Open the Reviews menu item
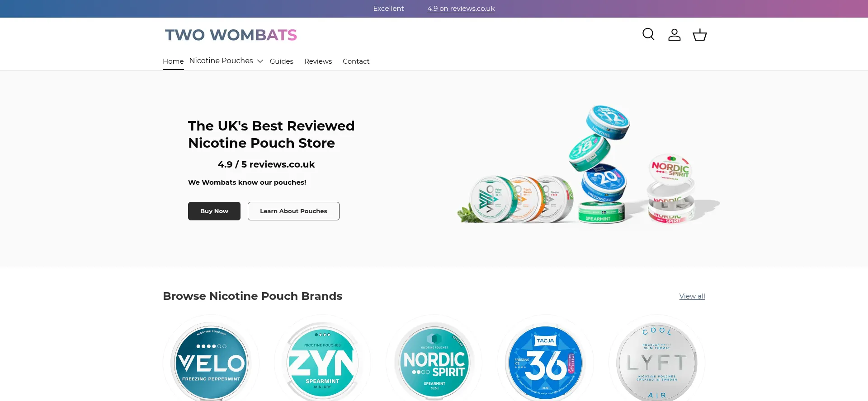 [318, 61]
